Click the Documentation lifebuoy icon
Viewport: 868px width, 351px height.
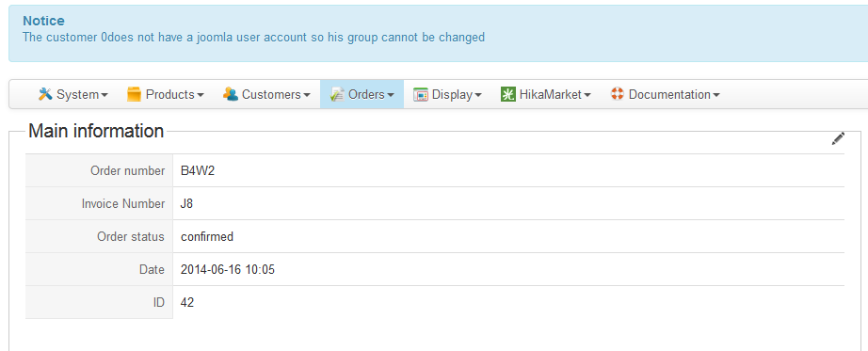click(618, 94)
